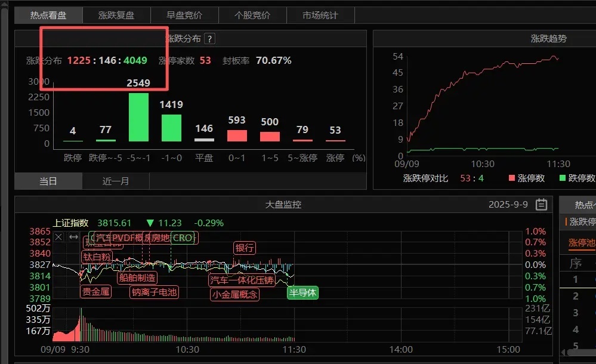
Task: Click the green 半导体 tag
Action: pyautogui.click(x=302, y=292)
